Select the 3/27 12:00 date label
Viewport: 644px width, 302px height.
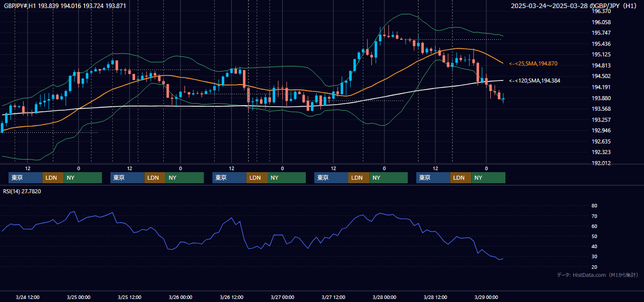click(x=333, y=297)
